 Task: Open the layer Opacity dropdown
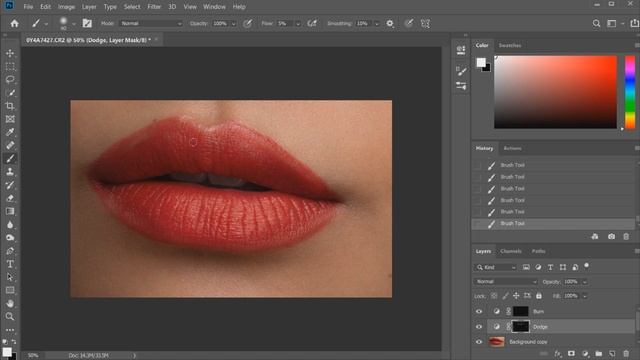(585, 282)
